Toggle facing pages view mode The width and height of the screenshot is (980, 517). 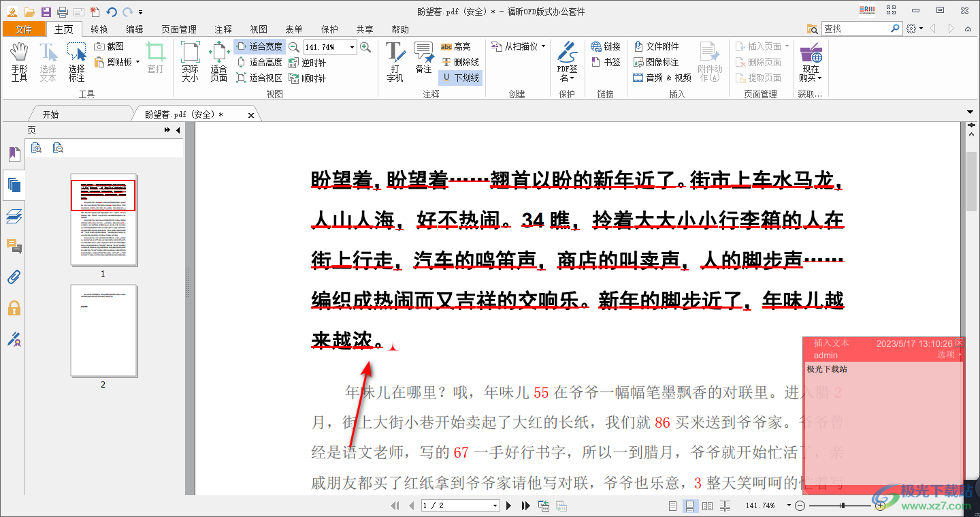pyautogui.click(x=707, y=505)
